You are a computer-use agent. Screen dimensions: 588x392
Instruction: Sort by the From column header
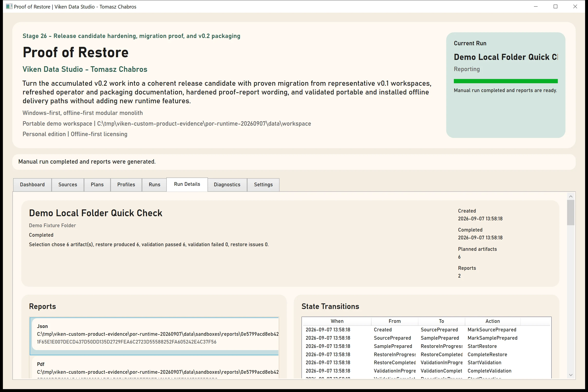pos(394,321)
